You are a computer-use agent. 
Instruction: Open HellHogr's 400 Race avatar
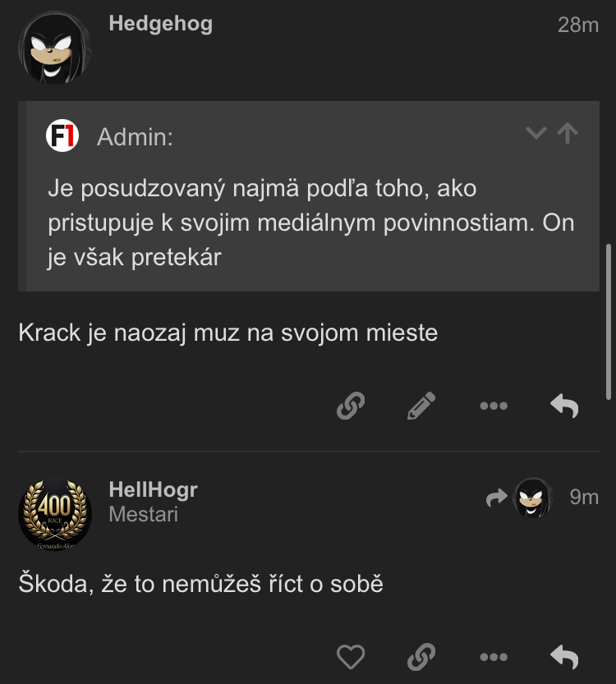(x=55, y=514)
